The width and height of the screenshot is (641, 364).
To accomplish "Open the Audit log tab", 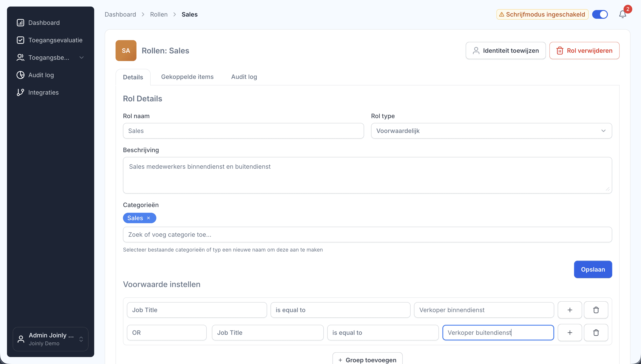I will point(244,77).
